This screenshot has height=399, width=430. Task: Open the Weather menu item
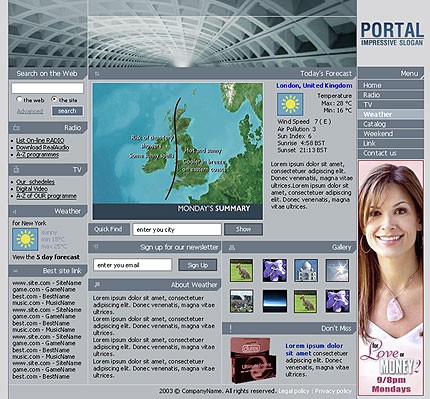[x=391, y=114]
